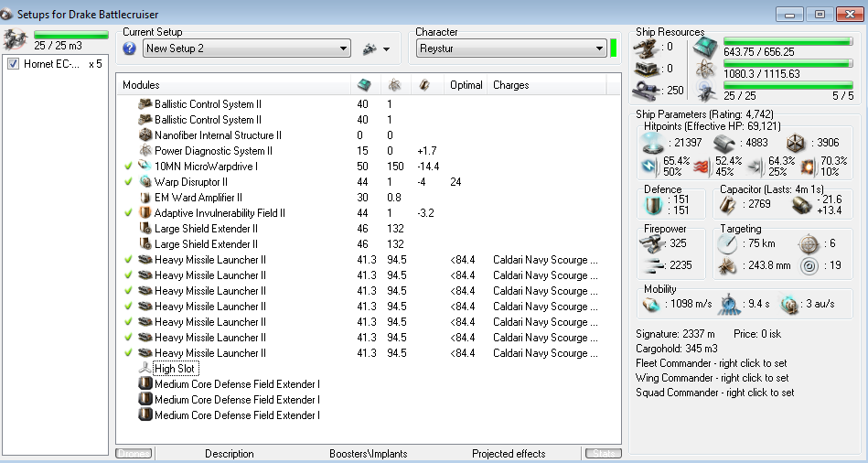Click the Power Diagnostic System II icon
868x463 pixels.
[x=145, y=151]
